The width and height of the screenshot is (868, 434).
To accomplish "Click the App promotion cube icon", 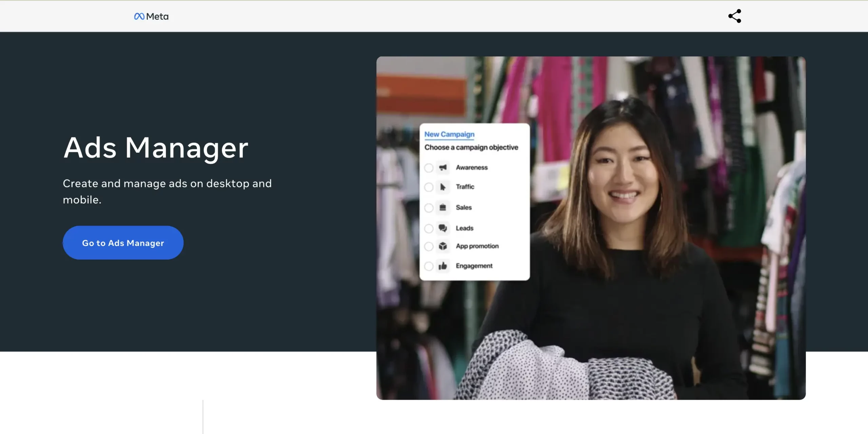I will click(443, 246).
